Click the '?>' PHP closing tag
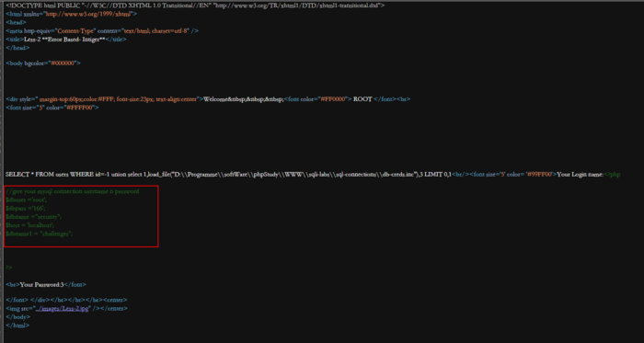The width and height of the screenshot is (644, 343). [9, 268]
